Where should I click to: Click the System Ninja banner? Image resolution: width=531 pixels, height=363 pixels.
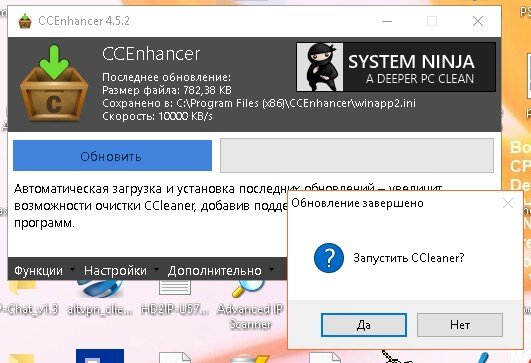396,67
